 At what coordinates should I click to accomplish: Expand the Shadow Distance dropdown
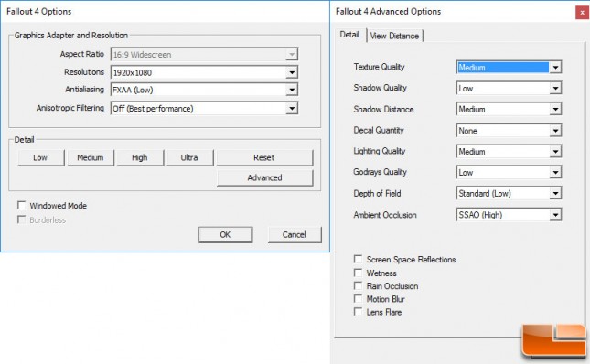[510, 110]
